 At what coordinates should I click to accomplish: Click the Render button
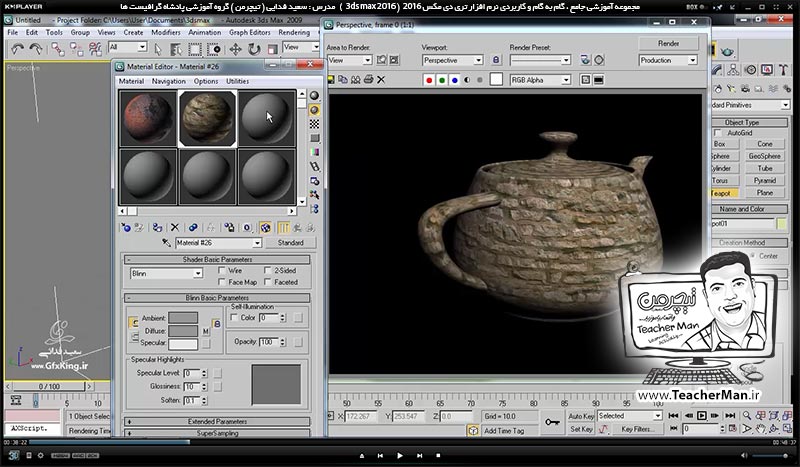668,44
